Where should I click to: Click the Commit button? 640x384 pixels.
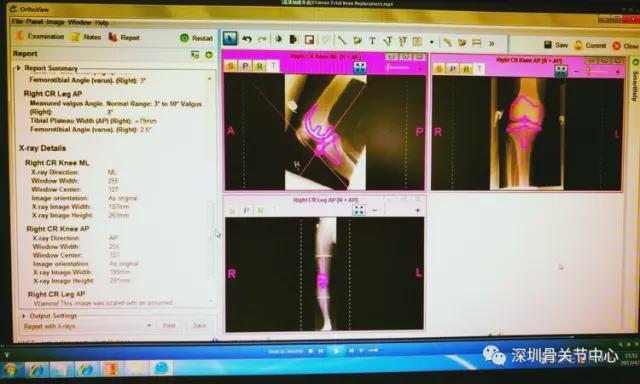(590, 45)
